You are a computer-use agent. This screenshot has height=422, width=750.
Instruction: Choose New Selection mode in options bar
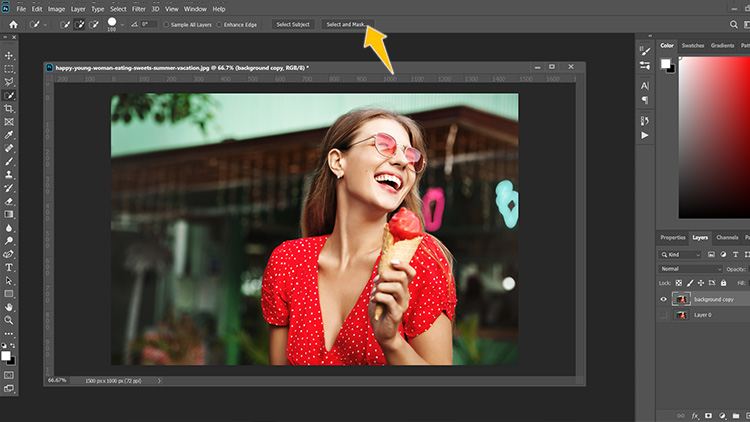coord(65,24)
